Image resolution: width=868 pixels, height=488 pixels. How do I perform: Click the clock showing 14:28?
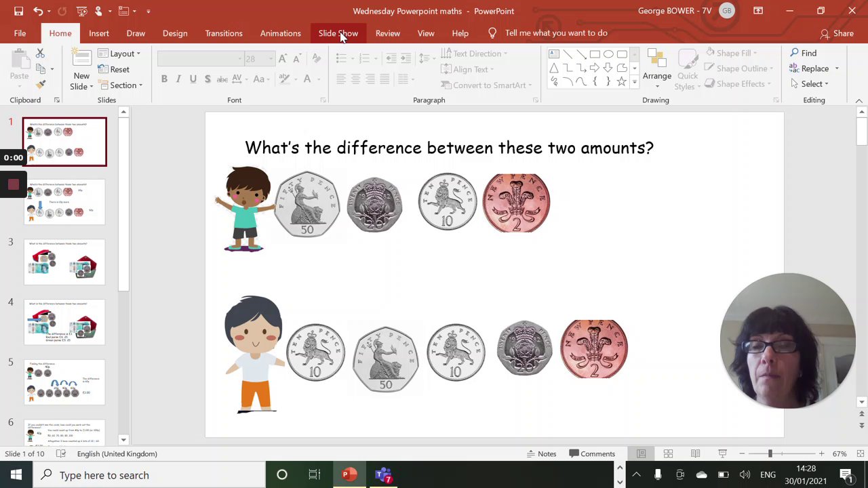806,468
